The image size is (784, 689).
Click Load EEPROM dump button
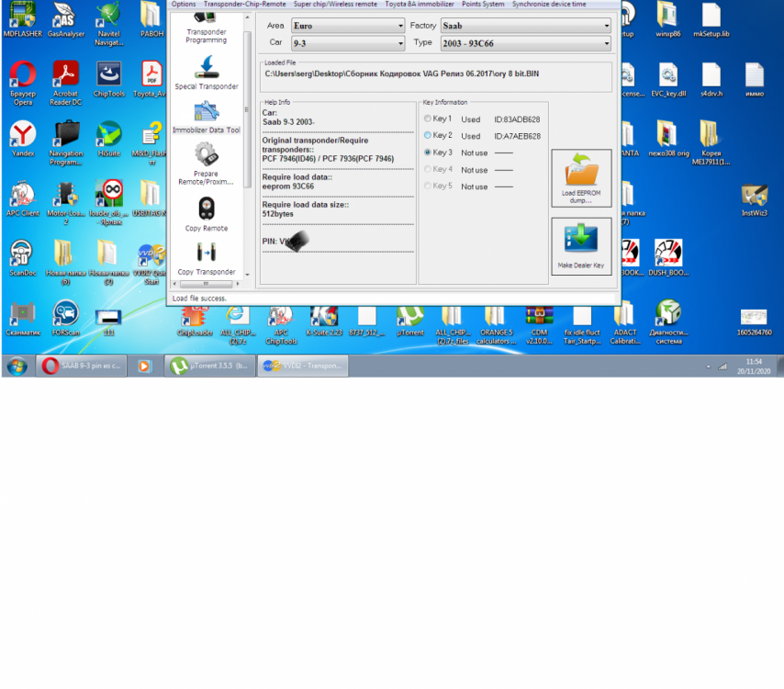581,178
